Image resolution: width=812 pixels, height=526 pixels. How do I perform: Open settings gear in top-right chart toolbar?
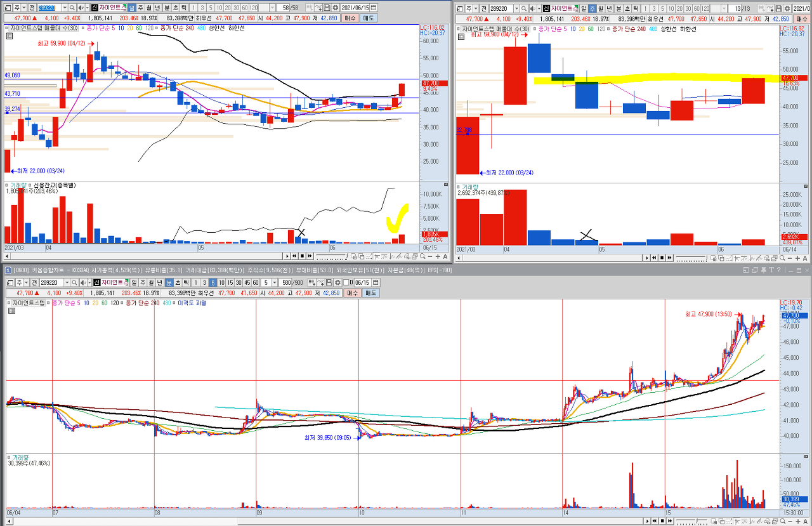point(787,8)
